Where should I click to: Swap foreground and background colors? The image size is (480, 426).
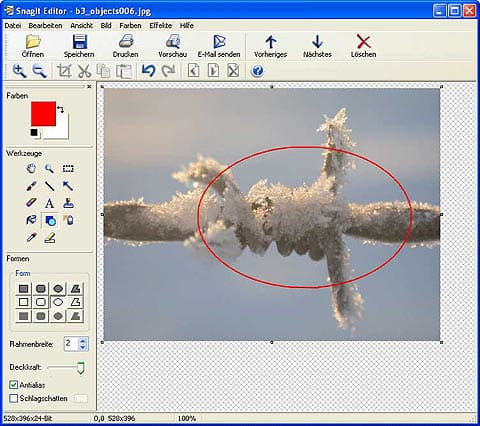(x=61, y=109)
